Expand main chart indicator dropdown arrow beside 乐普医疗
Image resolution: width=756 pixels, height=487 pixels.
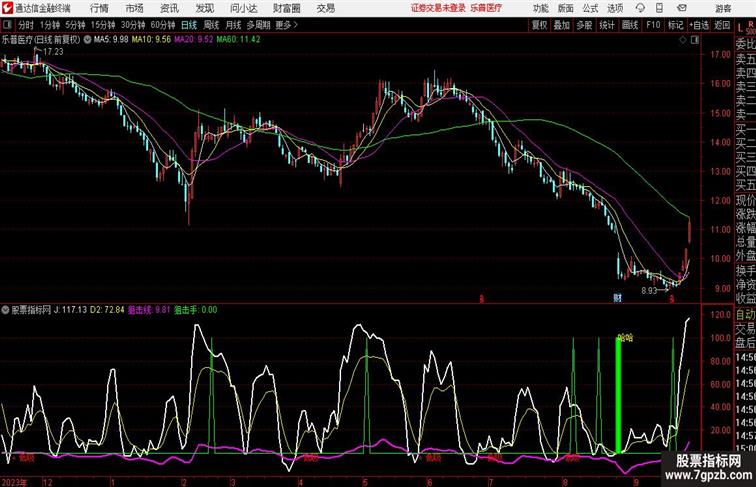[x=87, y=40]
